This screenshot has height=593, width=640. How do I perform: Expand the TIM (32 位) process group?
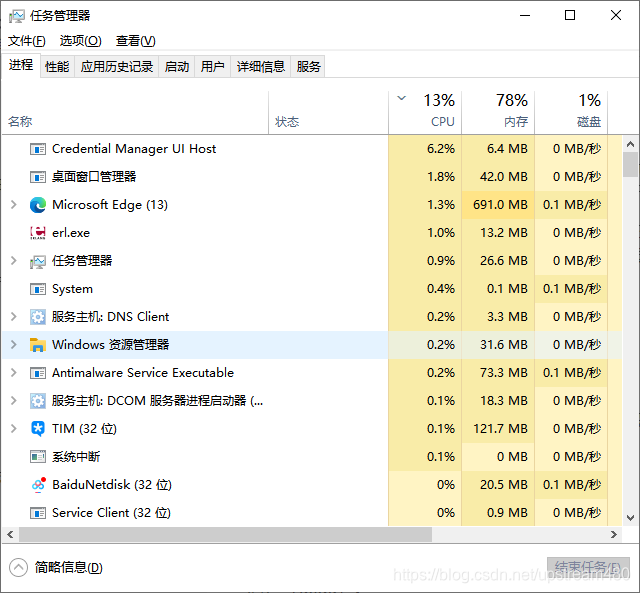(x=13, y=428)
